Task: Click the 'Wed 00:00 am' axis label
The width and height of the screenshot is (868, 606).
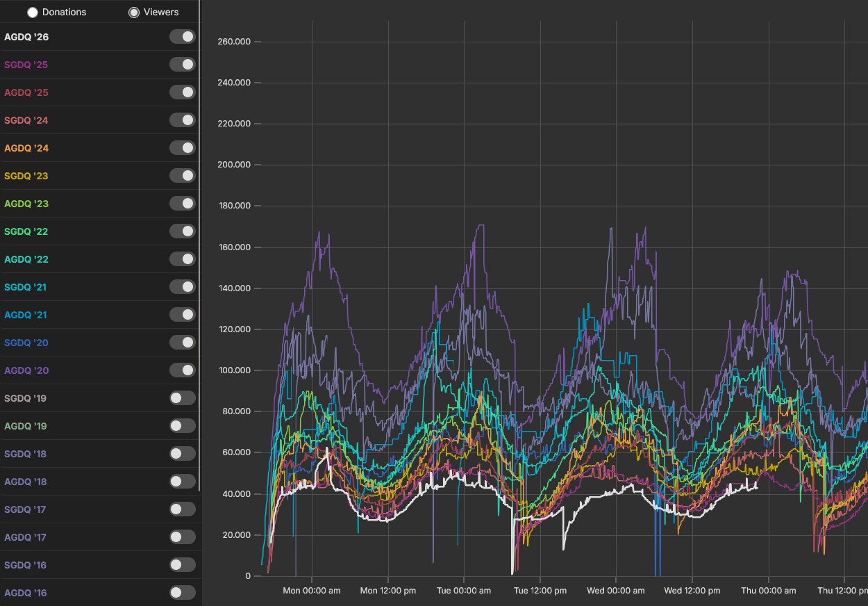Action: (616, 591)
